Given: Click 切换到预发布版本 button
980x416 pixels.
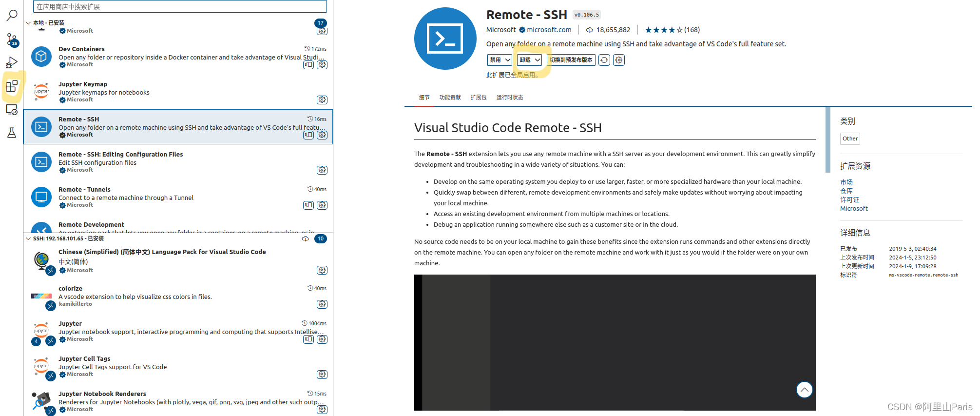Looking at the screenshot, I should point(571,60).
